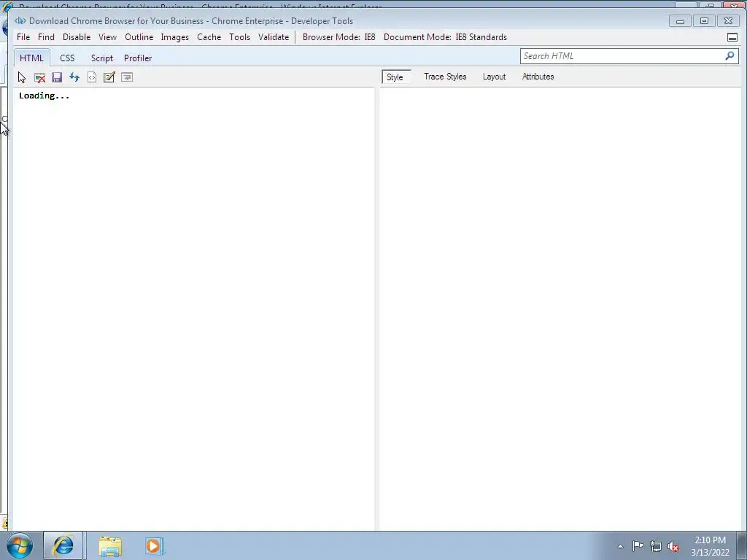Click the Developer Tools title bar icon
Viewport: 747px width, 560px height.
pyautogui.click(x=20, y=21)
